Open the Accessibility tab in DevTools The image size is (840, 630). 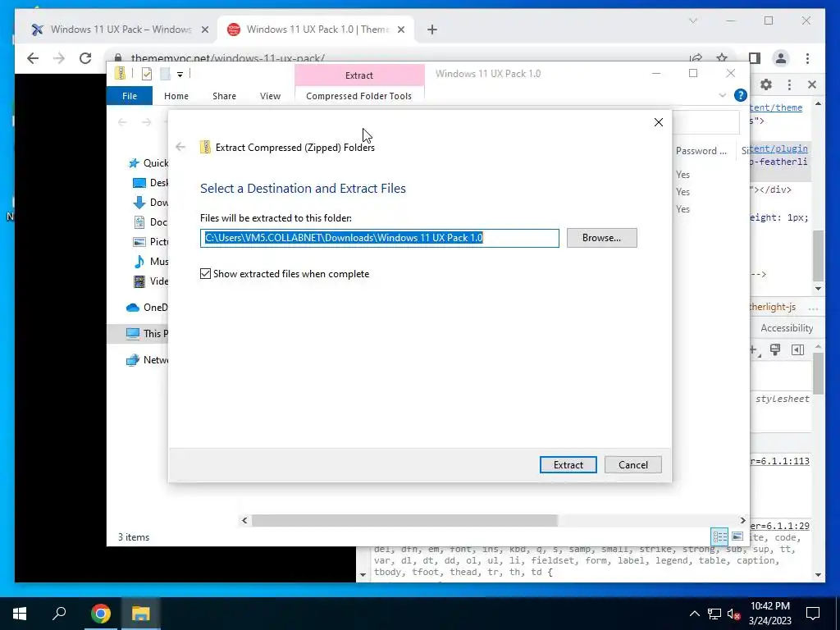click(x=787, y=328)
